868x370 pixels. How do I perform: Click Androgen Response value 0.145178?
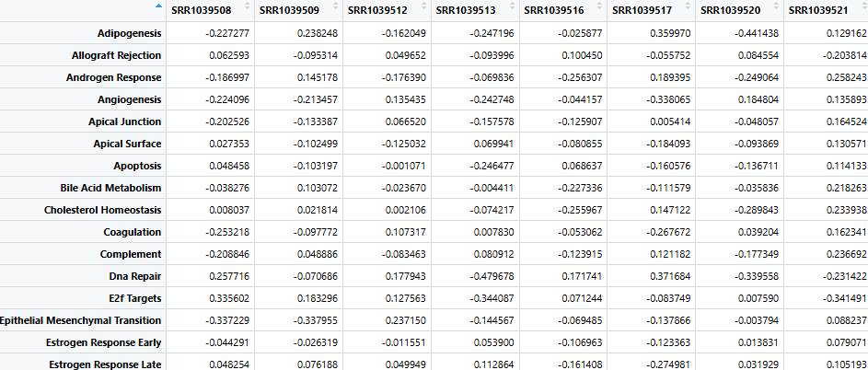(318, 77)
